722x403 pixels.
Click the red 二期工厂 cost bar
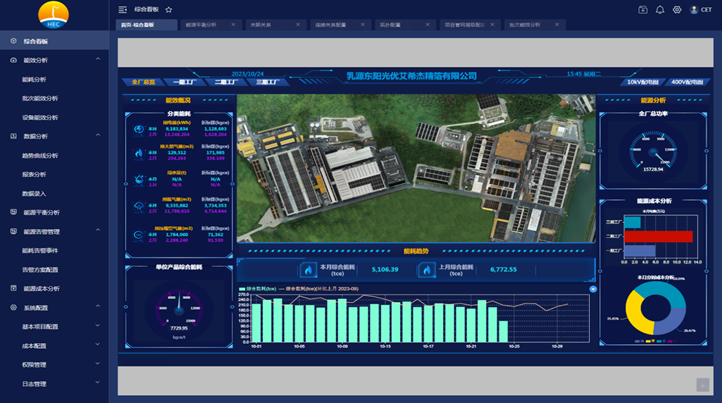coord(658,236)
